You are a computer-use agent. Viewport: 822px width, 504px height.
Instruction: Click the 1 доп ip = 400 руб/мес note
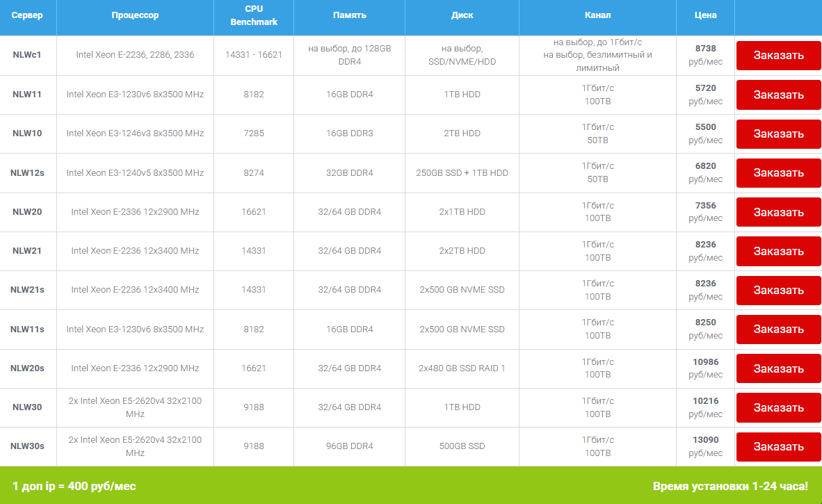coord(74,486)
